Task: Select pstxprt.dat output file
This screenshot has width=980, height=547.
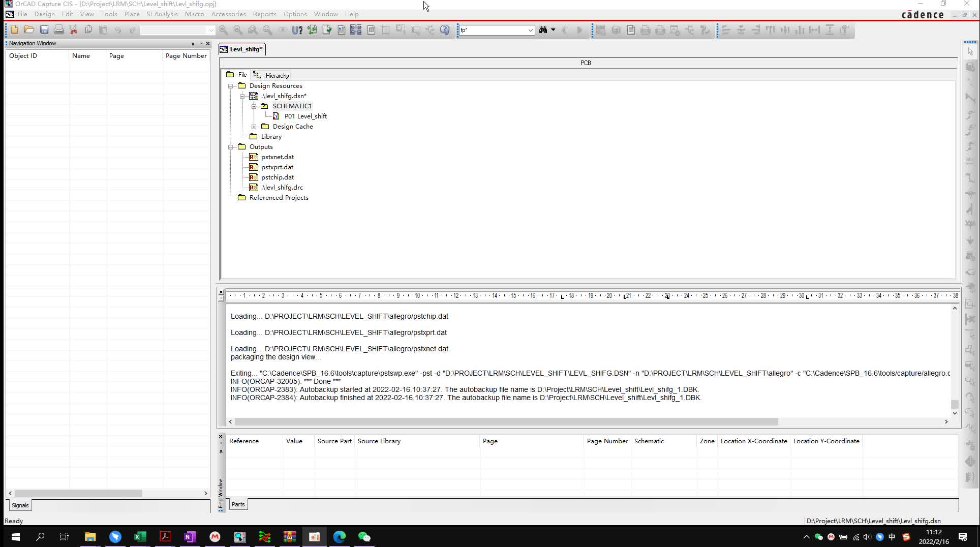Action: click(277, 167)
